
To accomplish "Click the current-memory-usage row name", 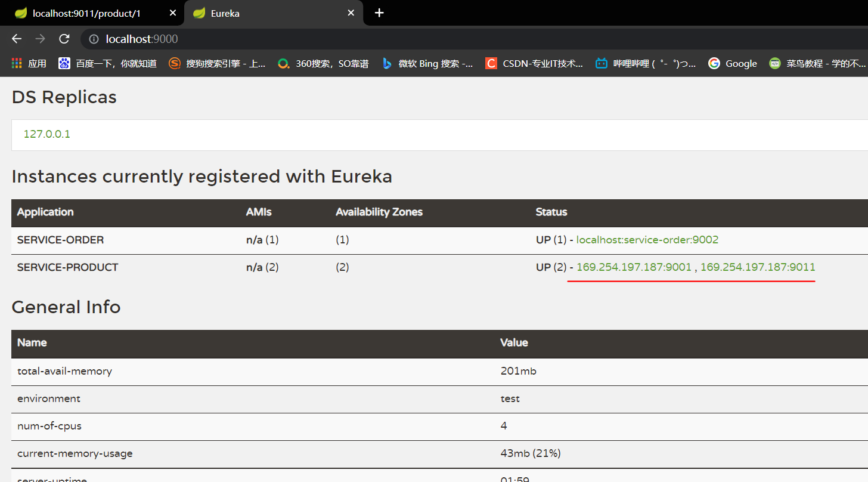I will pyautogui.click(x=75, y=453).
